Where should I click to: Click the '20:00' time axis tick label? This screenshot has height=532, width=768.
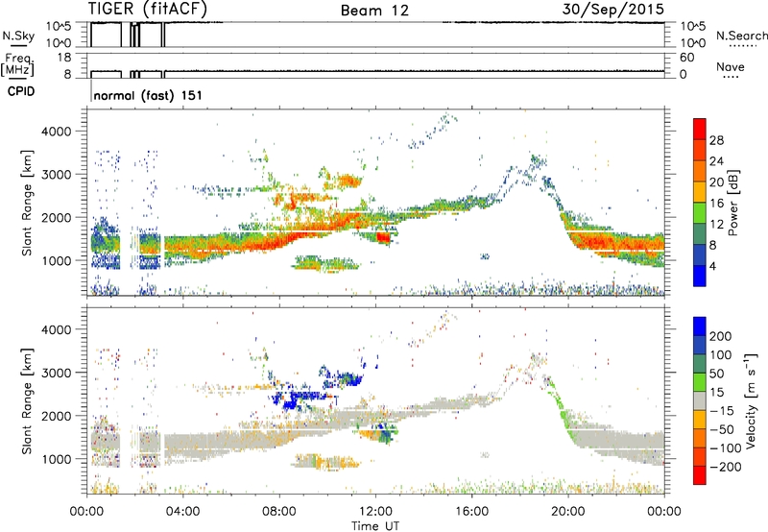[567, 512]
